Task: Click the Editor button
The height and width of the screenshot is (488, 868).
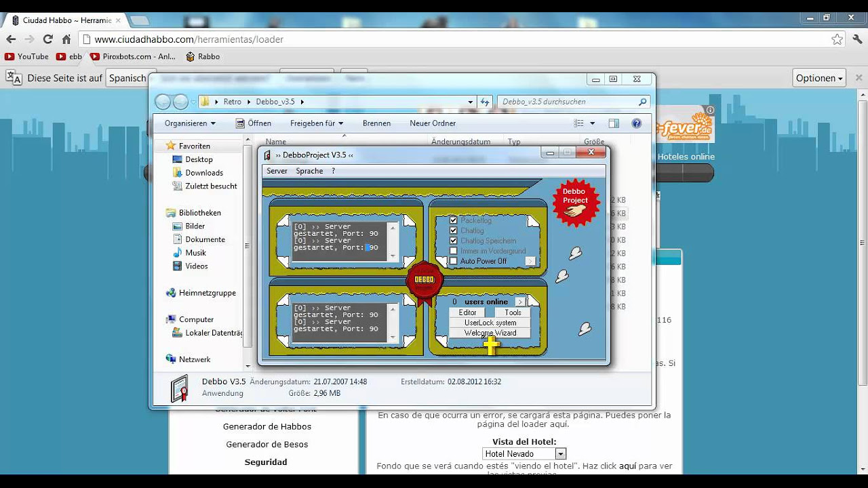Action: 467,312
